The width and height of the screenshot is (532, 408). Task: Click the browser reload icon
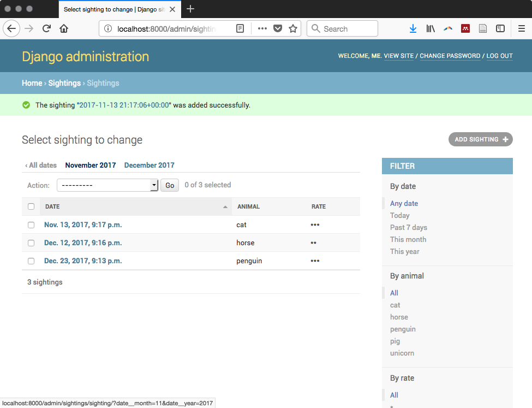click(47, 29)
